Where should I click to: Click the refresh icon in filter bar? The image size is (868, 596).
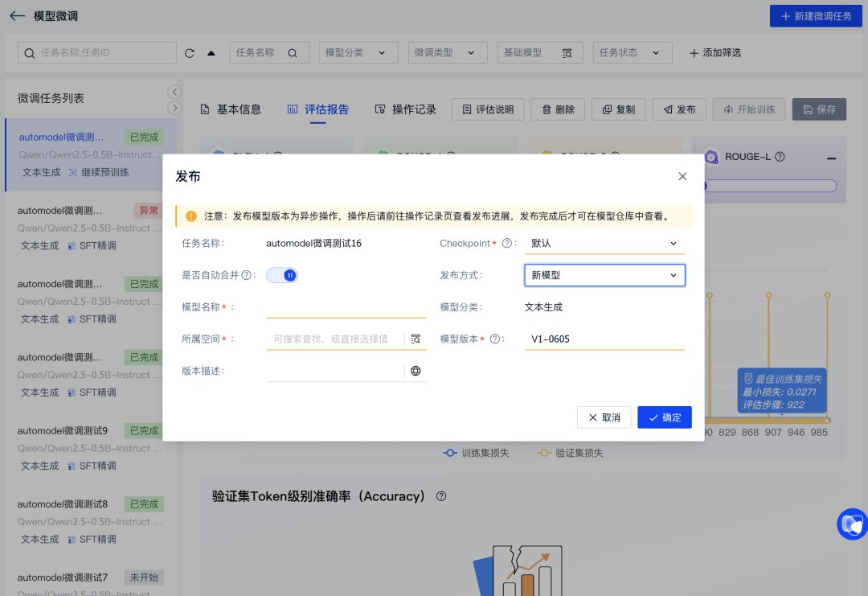coord(190,53)
